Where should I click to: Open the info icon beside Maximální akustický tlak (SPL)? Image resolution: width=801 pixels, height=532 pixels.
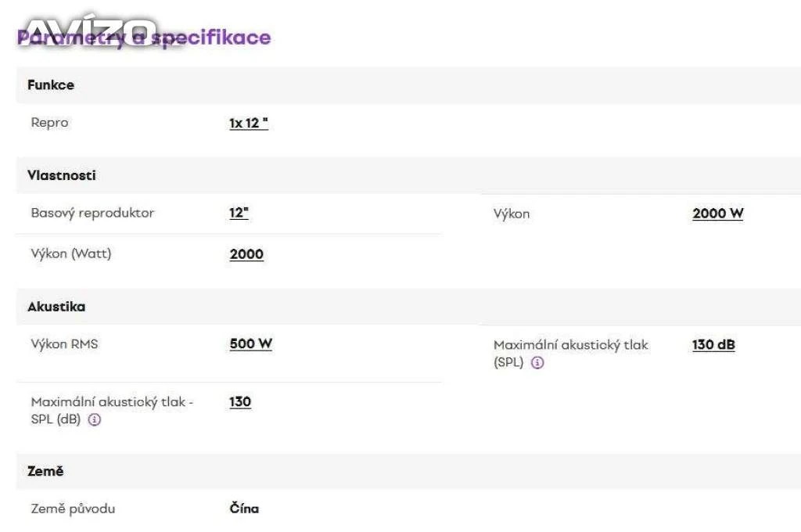[x=537, y=363]
